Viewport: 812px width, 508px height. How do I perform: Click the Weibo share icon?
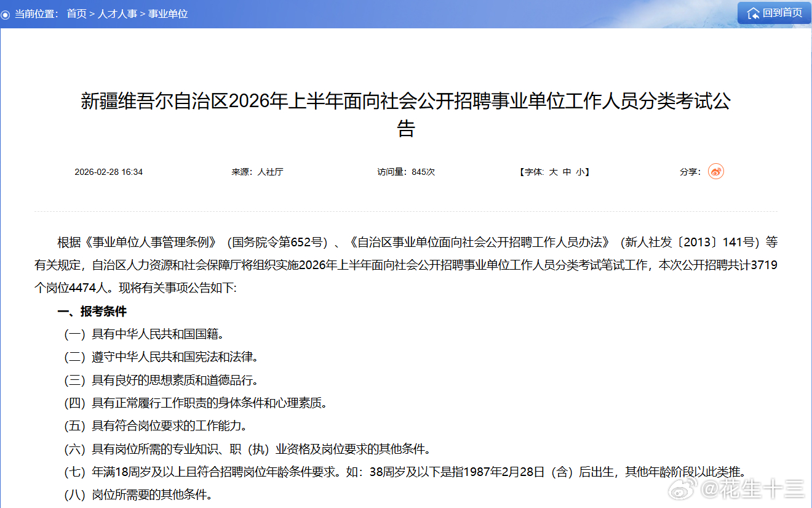(x=716, y=172)
